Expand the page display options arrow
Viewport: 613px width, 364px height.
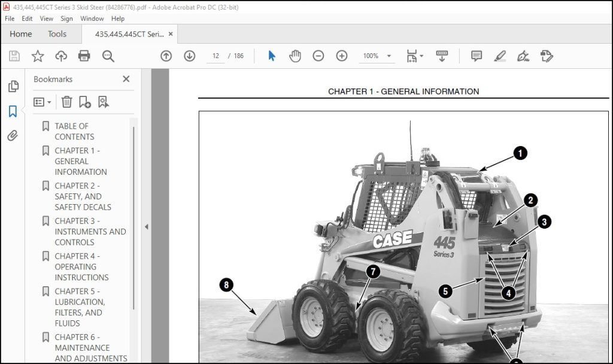421,56
